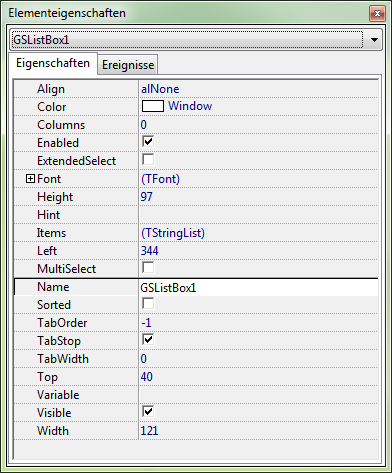The width and height of the screenshot is (392, 473).
Task: Close the Elementeigenschaften window
Action: [x=377, y=13]
